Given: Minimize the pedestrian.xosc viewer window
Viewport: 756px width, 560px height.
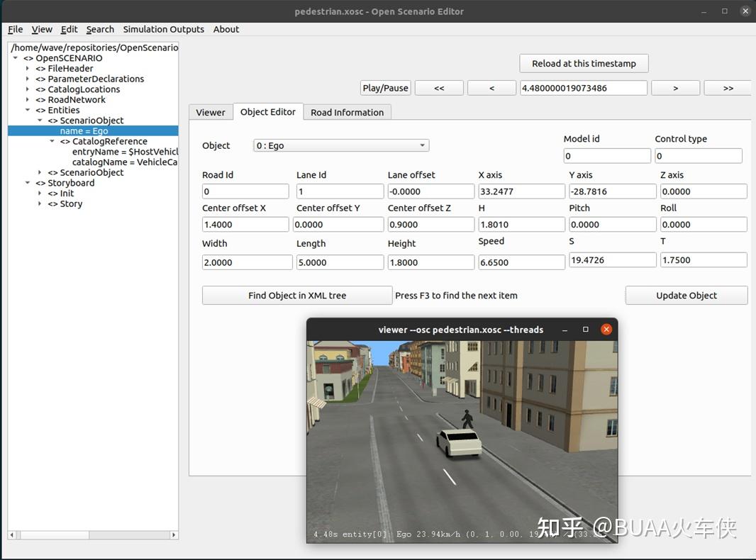Looking at the screenshot, I should (x=565, y=330).
